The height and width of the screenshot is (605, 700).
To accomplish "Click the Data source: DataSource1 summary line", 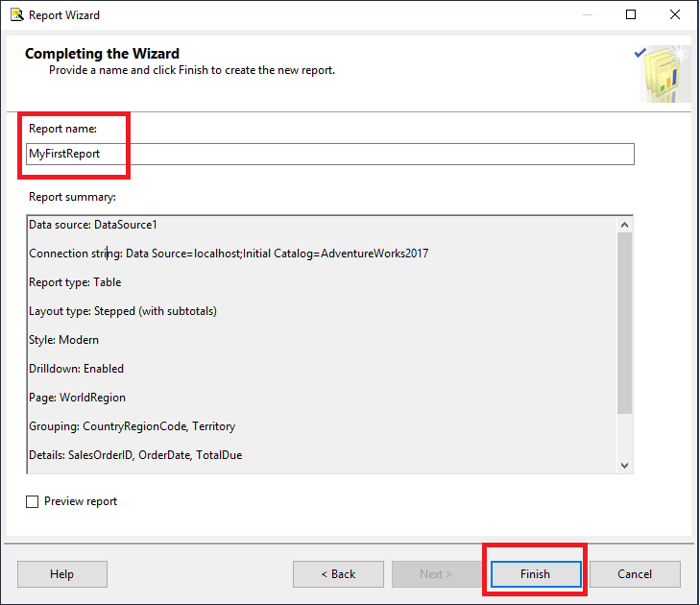I will [x=93, y=225].
